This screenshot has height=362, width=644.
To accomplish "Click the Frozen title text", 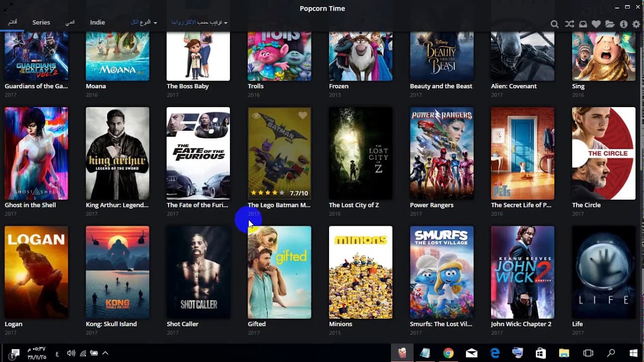I will click(x=339, y=86).
